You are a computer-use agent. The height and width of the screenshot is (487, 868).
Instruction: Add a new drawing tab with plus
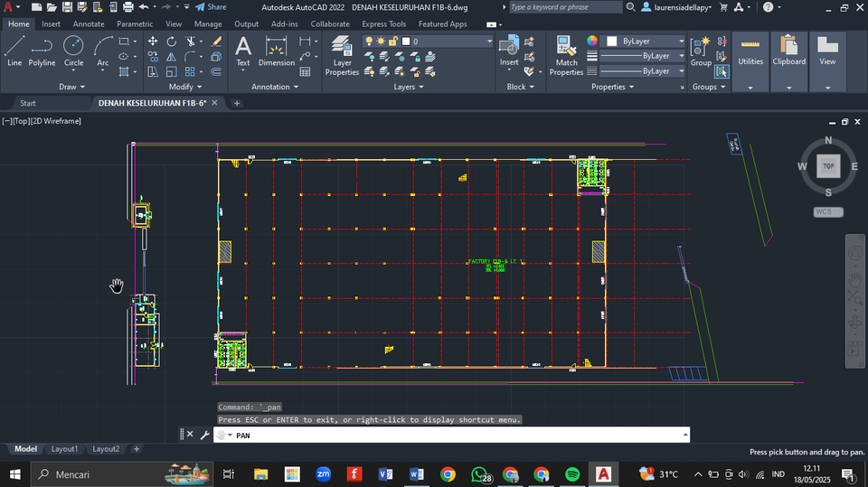click(236, 104)
